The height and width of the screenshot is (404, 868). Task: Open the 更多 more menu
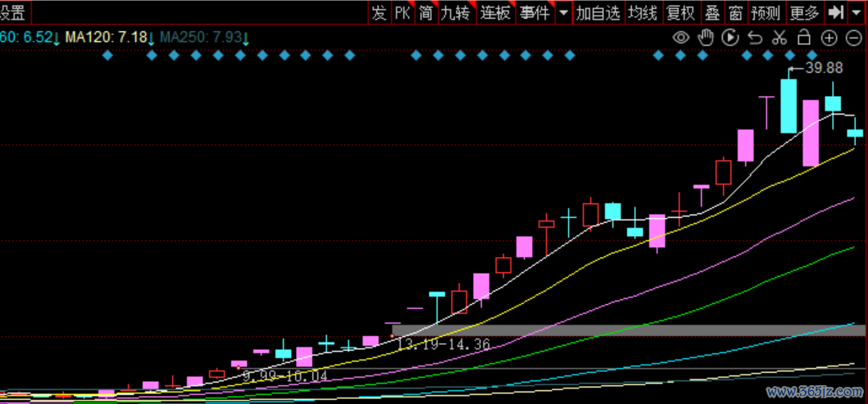coord(804,12)
